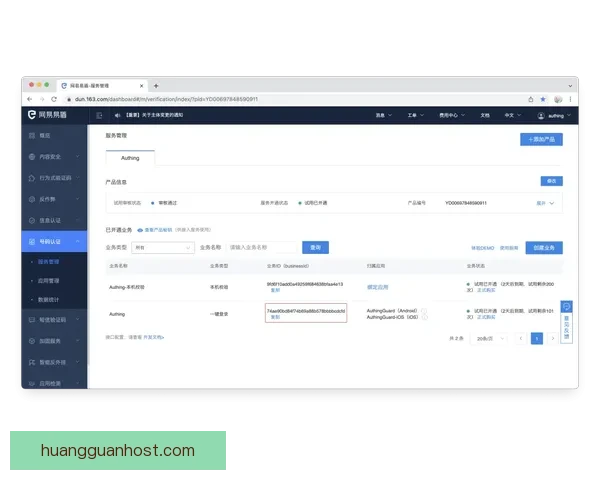
Task: Open the floating 意见反馈 feedback widget
Action: pos(566,321)
